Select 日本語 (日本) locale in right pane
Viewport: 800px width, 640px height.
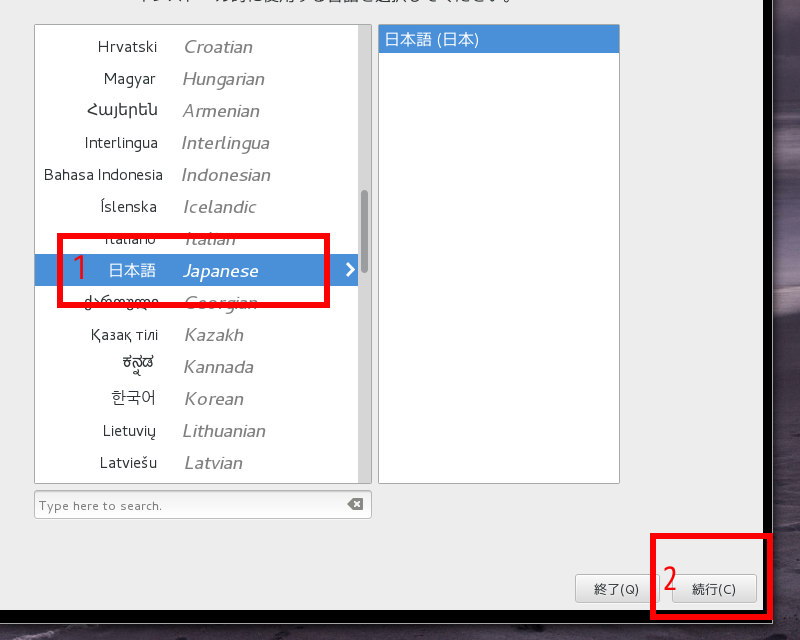pos(498,40)
